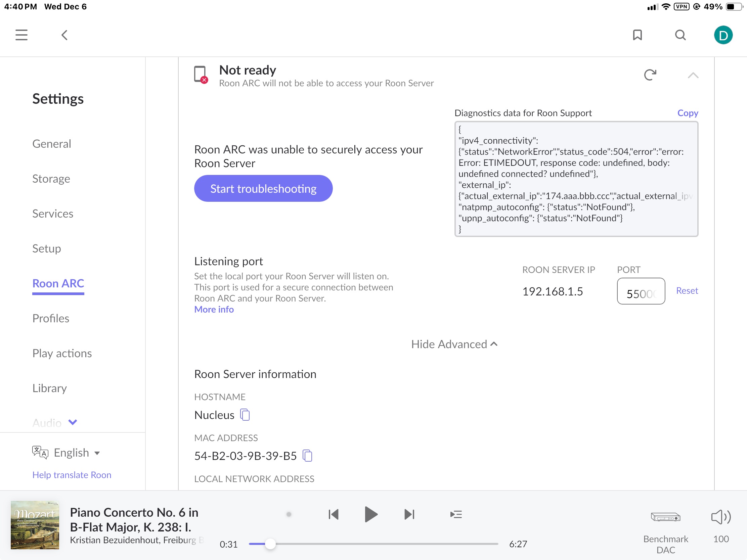Copy the Nucleus hostname to clipboard

pyautogui.click(x=245, y=415)
